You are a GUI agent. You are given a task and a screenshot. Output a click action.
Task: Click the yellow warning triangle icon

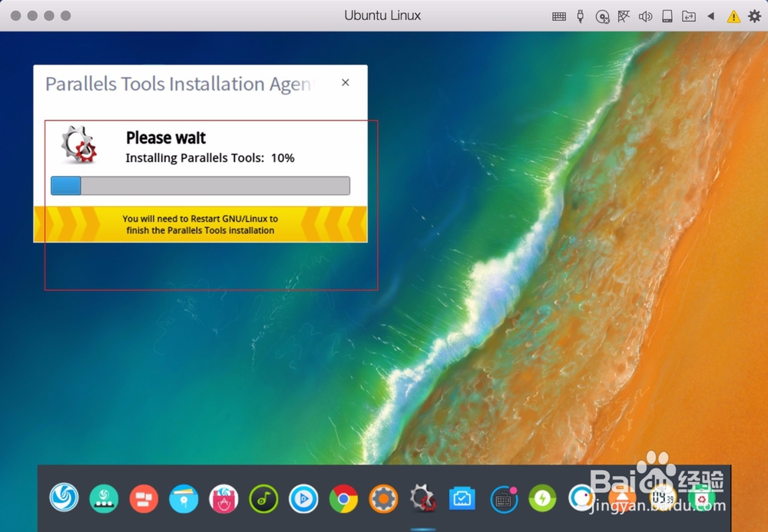[x=733, y=17]
